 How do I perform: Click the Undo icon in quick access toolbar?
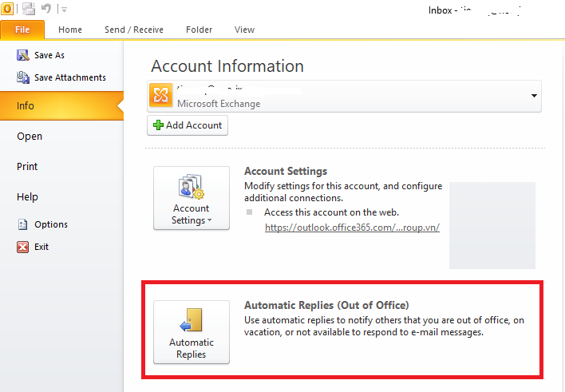point(47,9)
